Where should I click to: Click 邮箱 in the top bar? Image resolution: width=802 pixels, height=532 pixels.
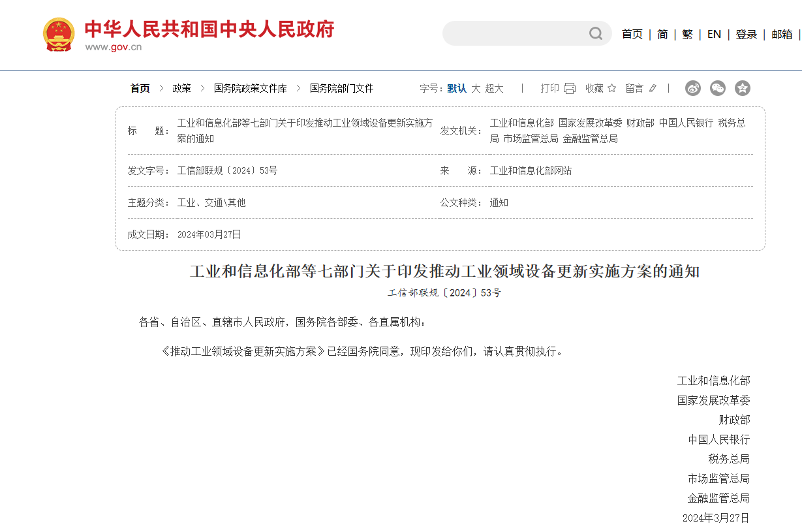click(781, 34)
